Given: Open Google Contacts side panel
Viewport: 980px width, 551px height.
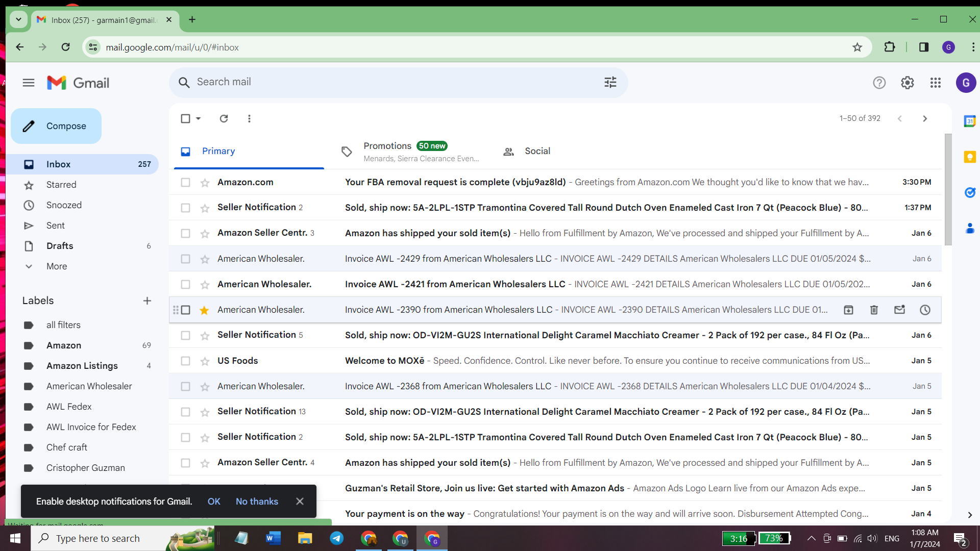Looking at the screenshot, I should 970,228.
